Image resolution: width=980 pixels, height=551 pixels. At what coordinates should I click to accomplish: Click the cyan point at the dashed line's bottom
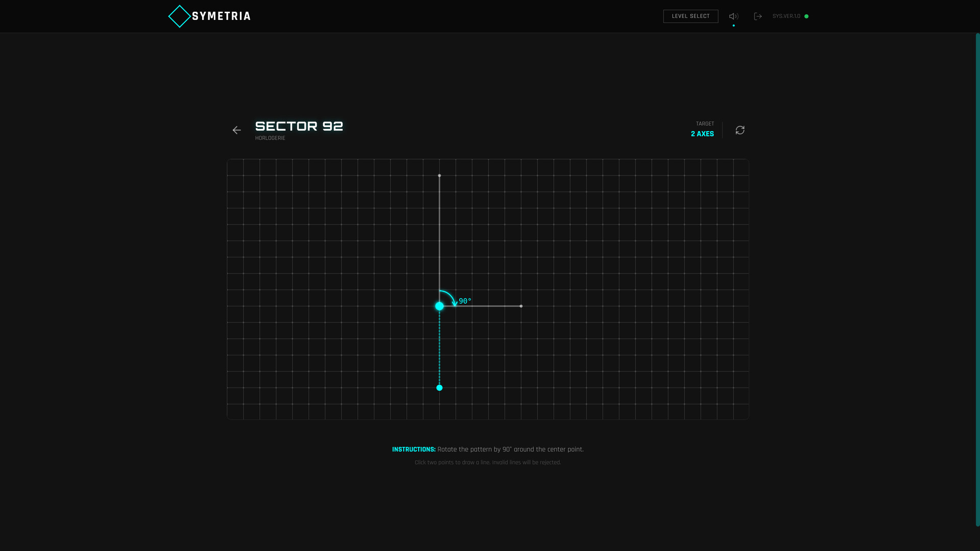click(439, 388)
